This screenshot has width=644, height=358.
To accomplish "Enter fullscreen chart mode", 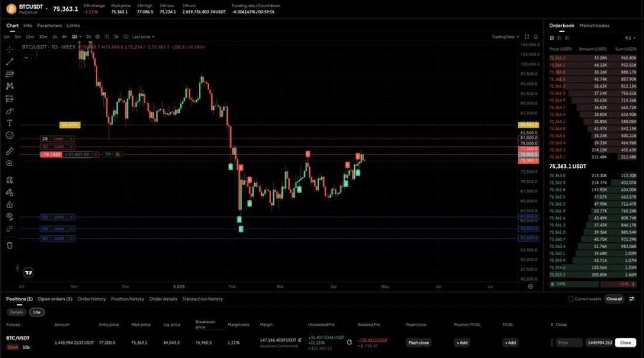I will [526, 37].
